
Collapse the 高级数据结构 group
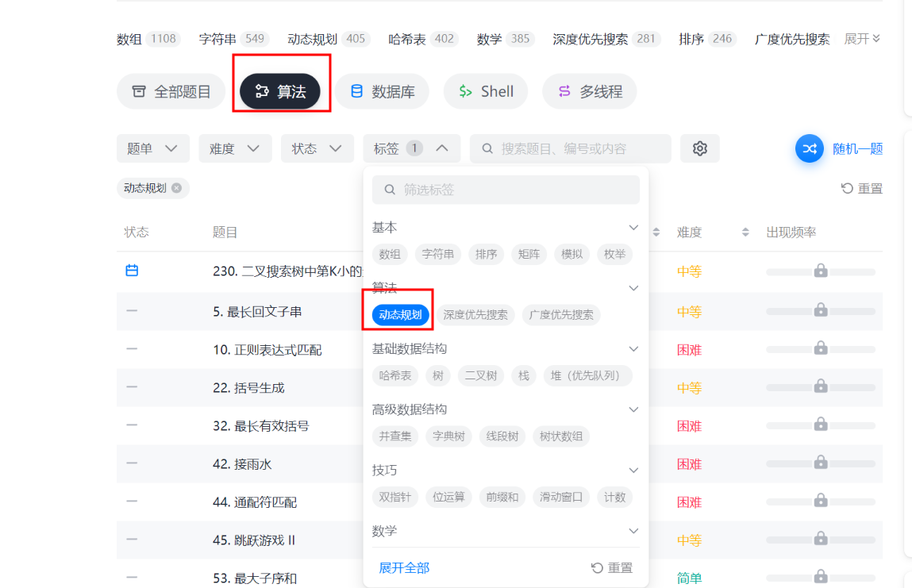[x=633, y=409]
